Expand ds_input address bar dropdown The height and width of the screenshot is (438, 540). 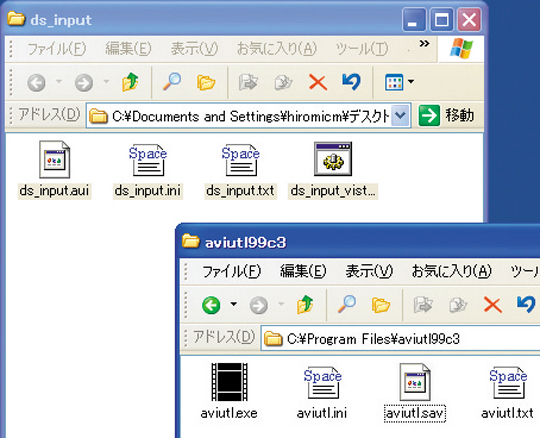coord(401,116)
